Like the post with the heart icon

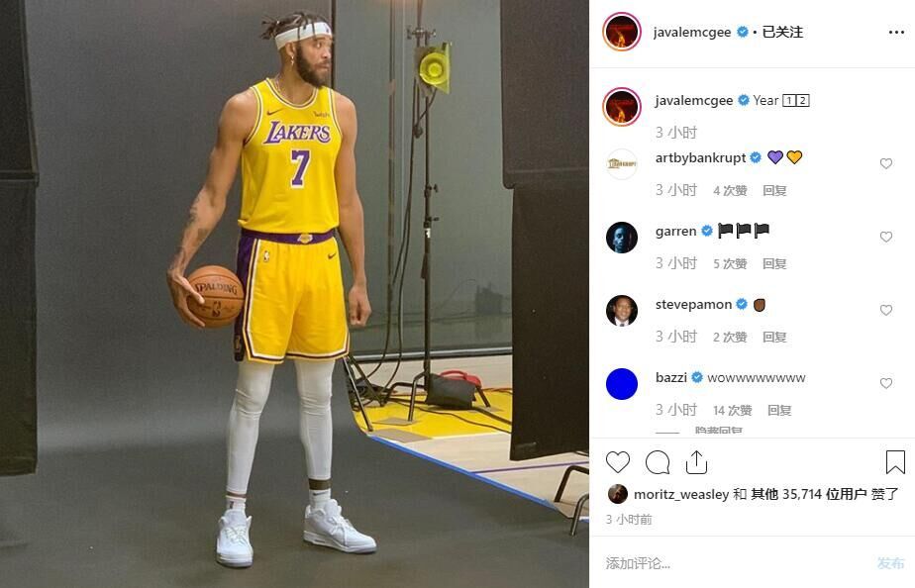pos(618,462)
